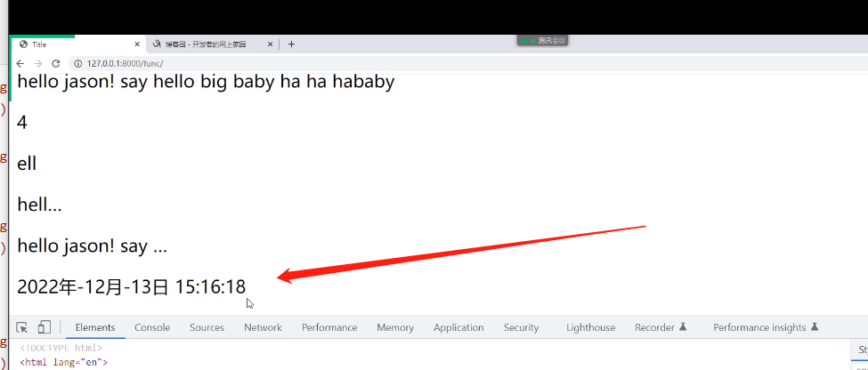This screenshot has height=370, width=868.
Task: Click the browser back arrow
Action: click(20, 64)
